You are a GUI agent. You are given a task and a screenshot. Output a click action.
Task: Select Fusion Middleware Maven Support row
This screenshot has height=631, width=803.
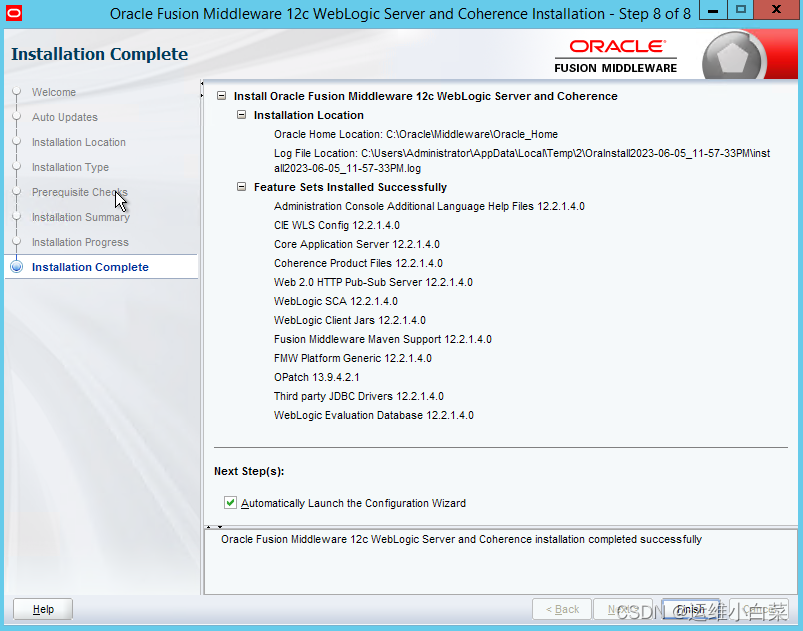[x=383, y=339]
